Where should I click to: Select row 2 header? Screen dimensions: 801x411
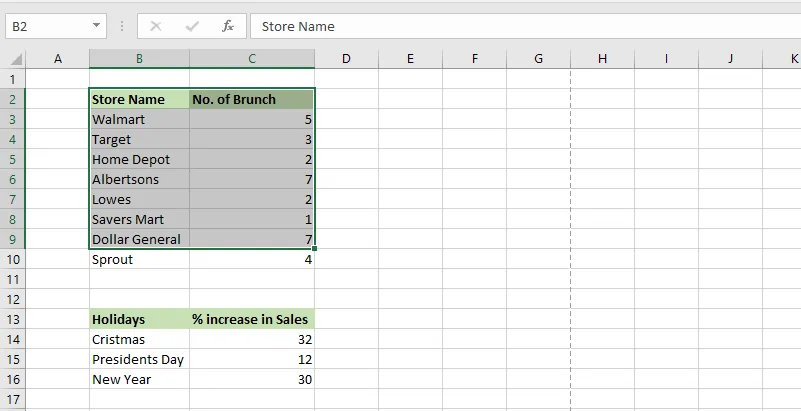13,99
